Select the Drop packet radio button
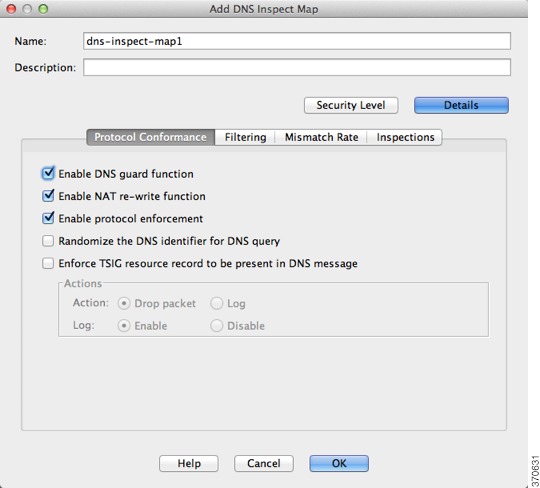 (x=124, y=303)
